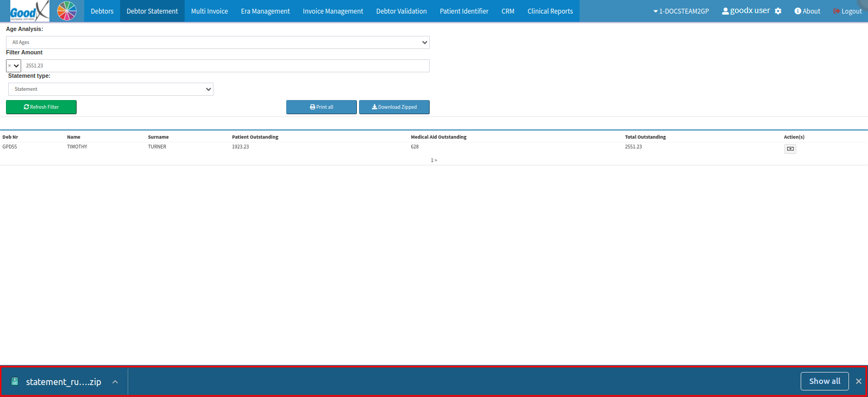Click the goodx user profile icon

tap(725, 11)
